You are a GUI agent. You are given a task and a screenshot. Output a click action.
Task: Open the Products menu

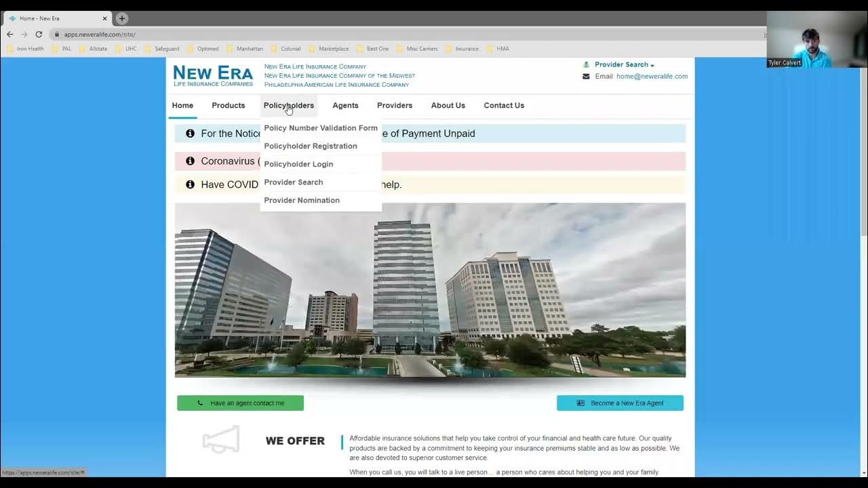[228, 106]
